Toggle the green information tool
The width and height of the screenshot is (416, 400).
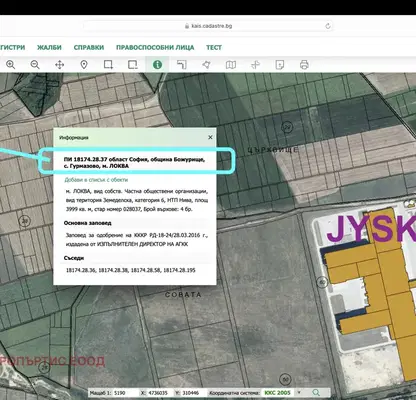(x=157, y=65)
